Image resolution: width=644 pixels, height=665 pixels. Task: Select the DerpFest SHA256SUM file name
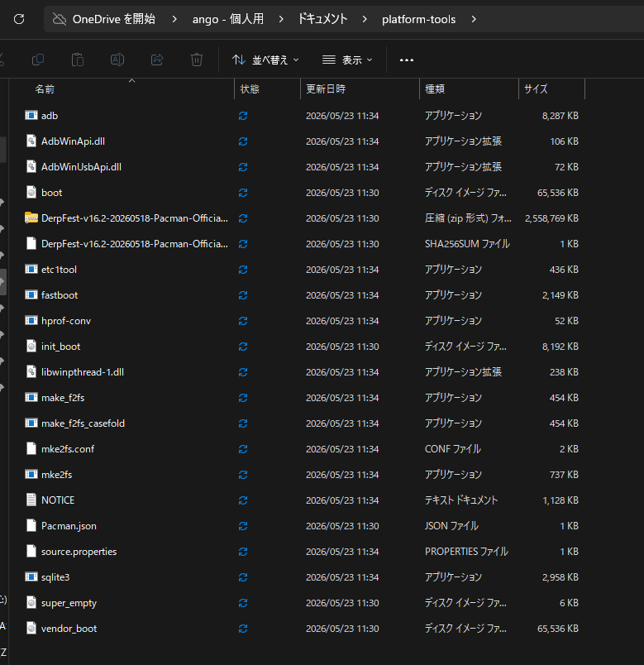coord(135,244)
